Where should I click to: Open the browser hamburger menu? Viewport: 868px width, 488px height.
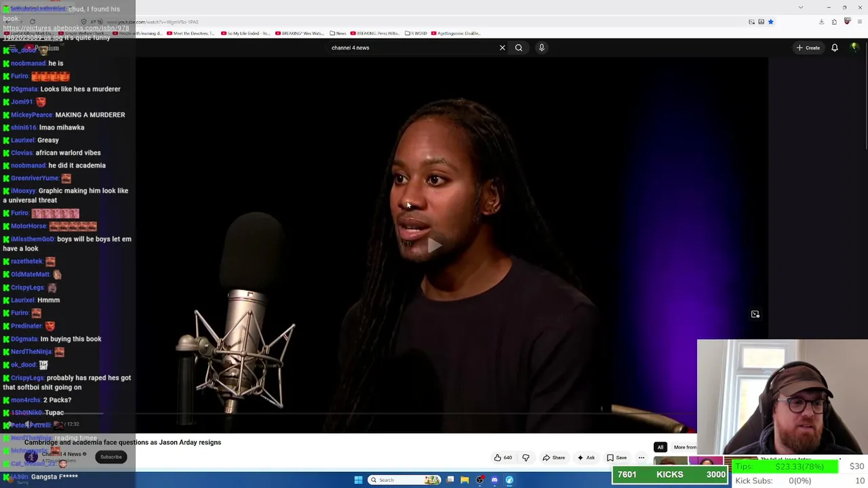tap(859, 22)
